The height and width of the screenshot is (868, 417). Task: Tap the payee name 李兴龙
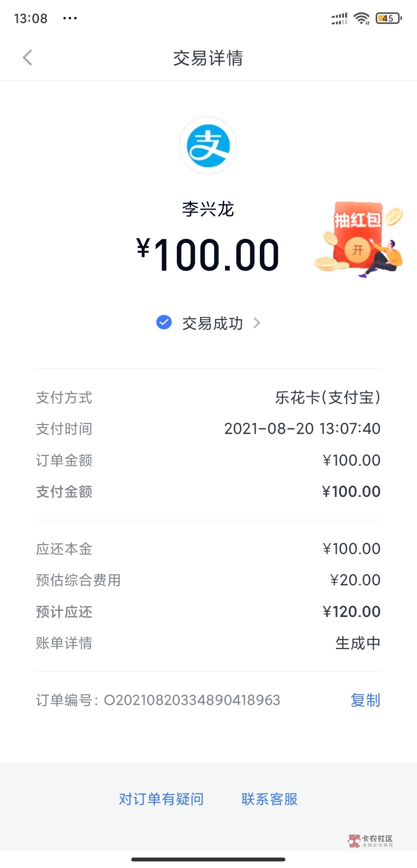click(208, 209)
